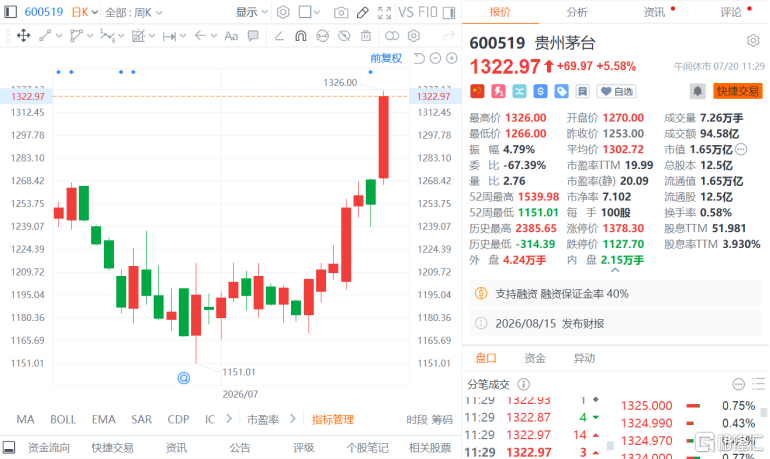The image size is (770, 459).
Task: Collapse quote details with up chevron
Action: pyautogui.click(x=615, y=270)
